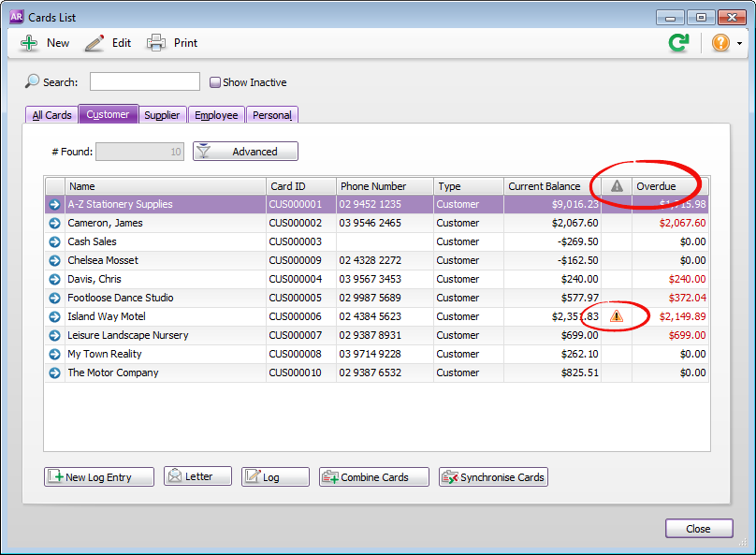Edit the selected card using the pencil icon
This screenshot has height=555, width=756.
[96, 42]
